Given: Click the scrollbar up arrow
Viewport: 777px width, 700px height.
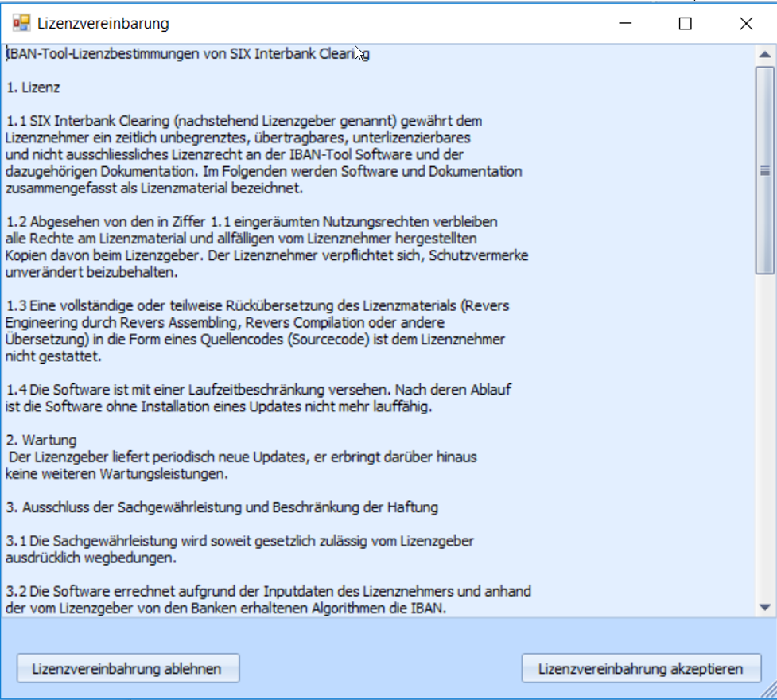Looking at the screenshot, I should coord(764,55).
